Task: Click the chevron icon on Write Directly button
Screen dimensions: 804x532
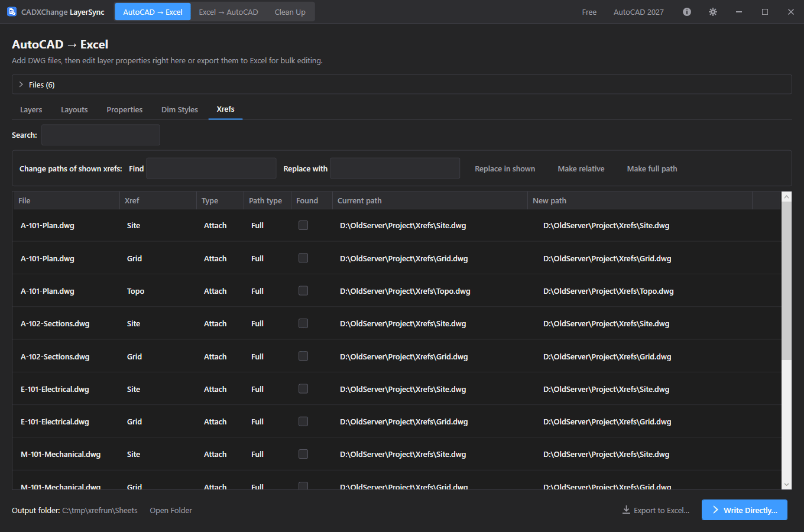Action: (x=716, y=510)
